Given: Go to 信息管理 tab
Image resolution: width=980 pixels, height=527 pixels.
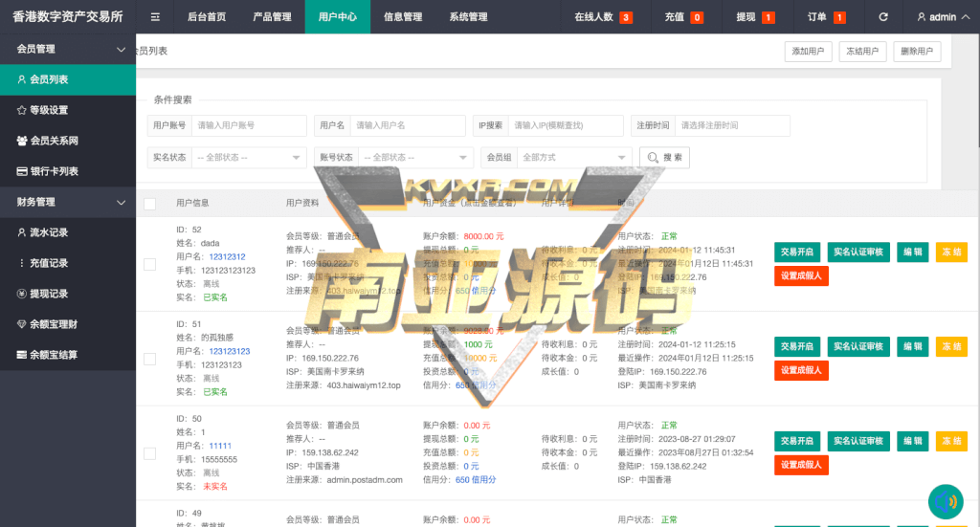Looking at the screenshot, I should point(403,17).
